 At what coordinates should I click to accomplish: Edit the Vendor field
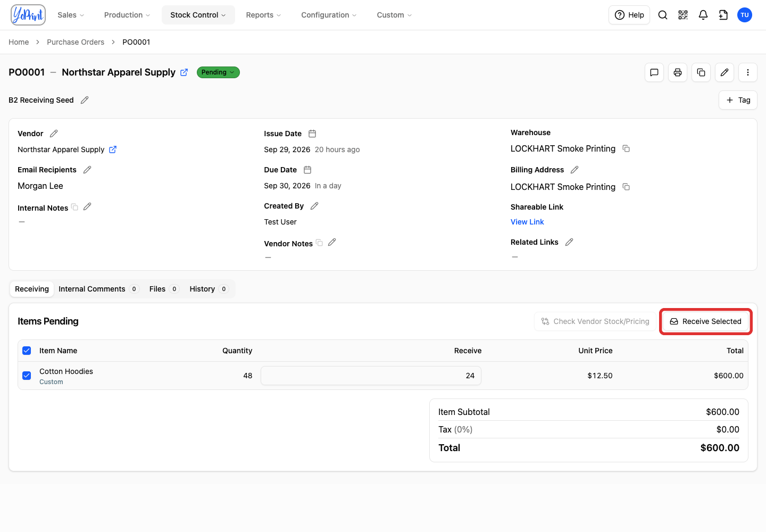(x=54, y=134)
